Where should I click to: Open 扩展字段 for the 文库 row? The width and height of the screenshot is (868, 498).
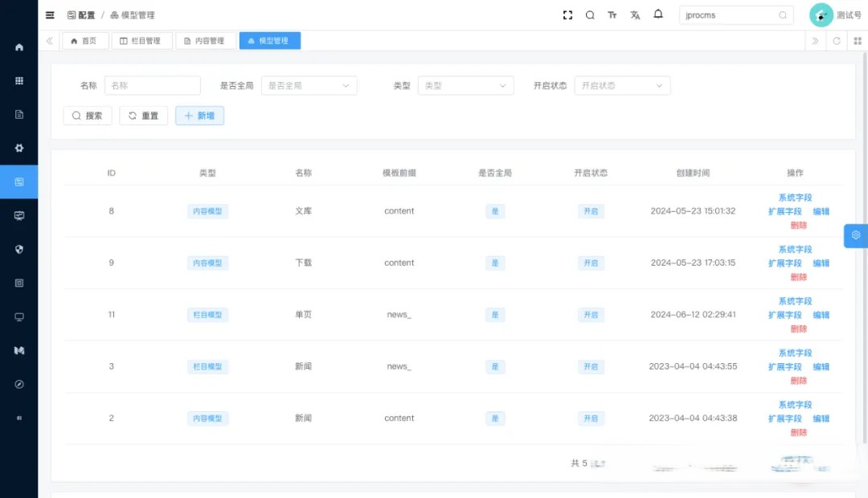[784, 211]
